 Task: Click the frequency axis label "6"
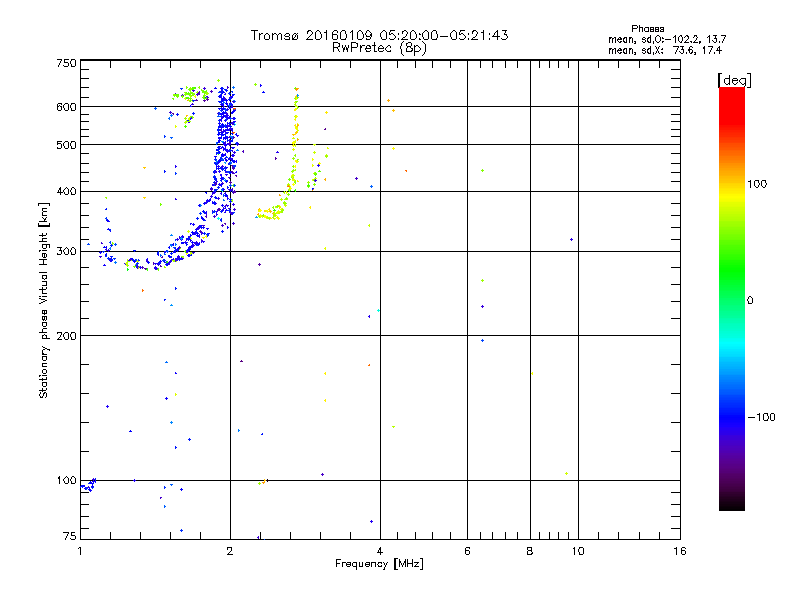tap(467, 551)
